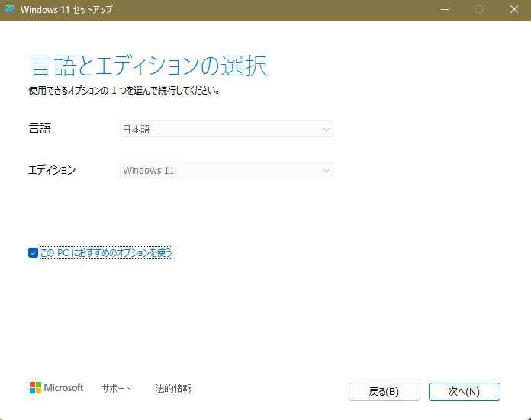This screenshot has width=531, height=420.
Task: Click the chevron arrow of the エディション dropdown
Action: (x=327, y=171)
